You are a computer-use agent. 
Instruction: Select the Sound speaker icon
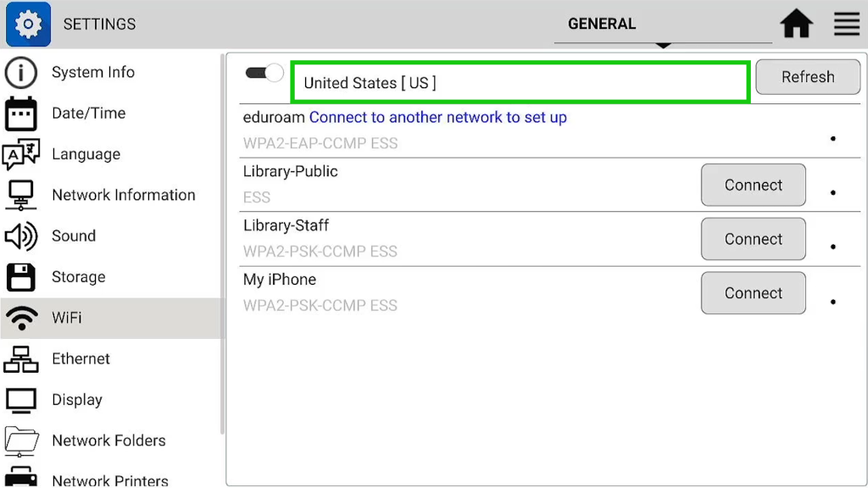pyautogui.click(x=21, y=236)
